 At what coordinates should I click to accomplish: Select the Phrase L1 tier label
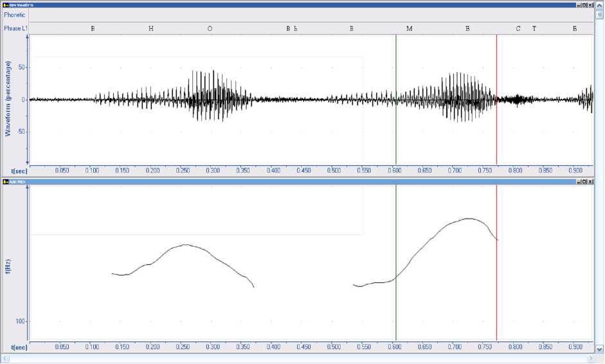[14, 28]
